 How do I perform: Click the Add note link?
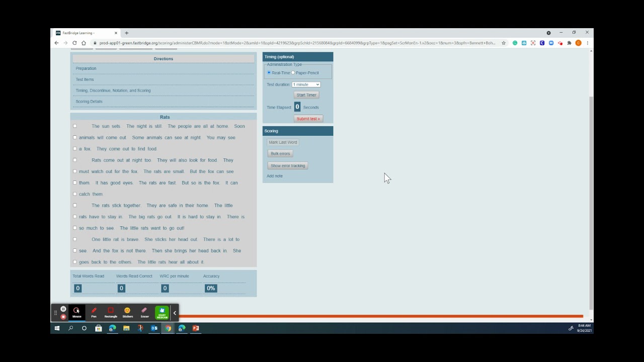(x=275, y=176)
